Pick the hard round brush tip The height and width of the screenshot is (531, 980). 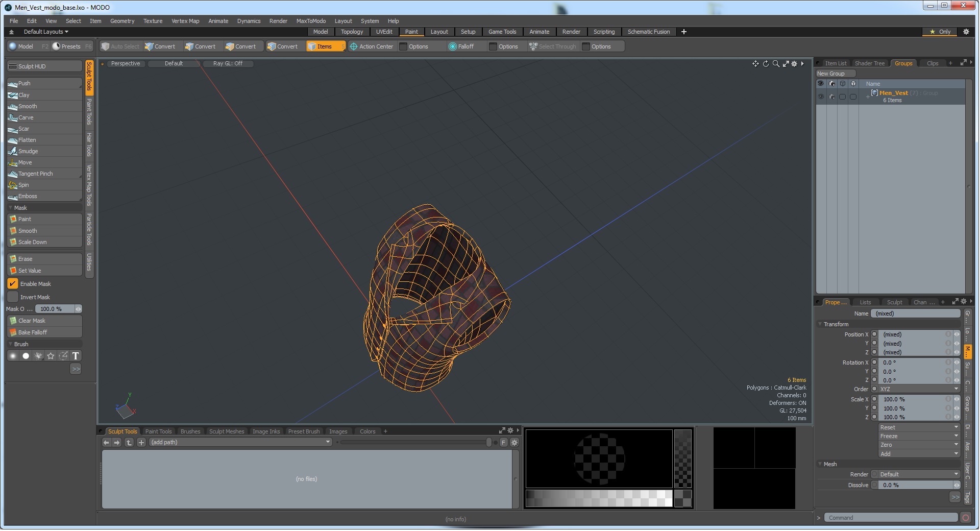click(26, 356)
